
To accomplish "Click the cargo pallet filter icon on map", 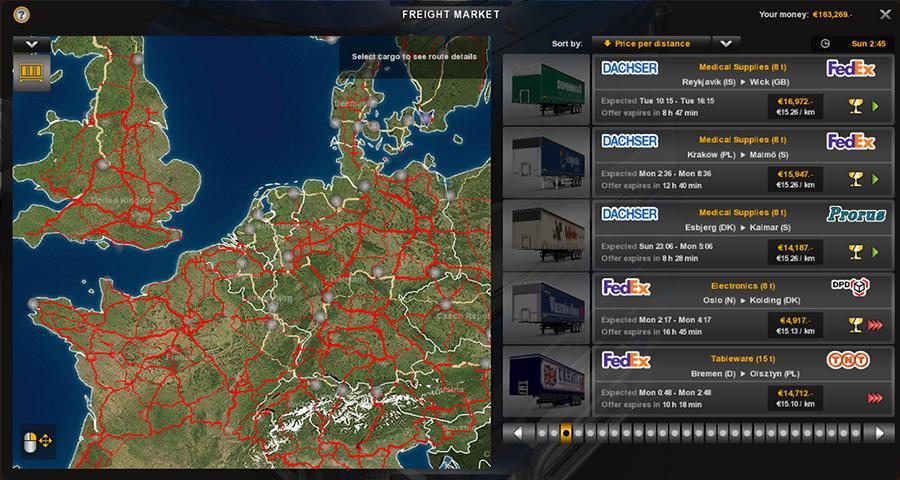I will [32, 74].
